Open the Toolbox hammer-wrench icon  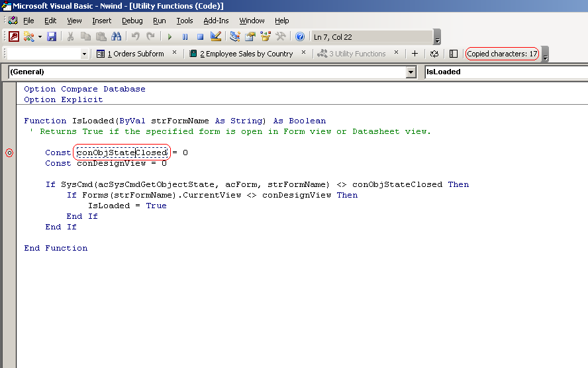(281, 36)
